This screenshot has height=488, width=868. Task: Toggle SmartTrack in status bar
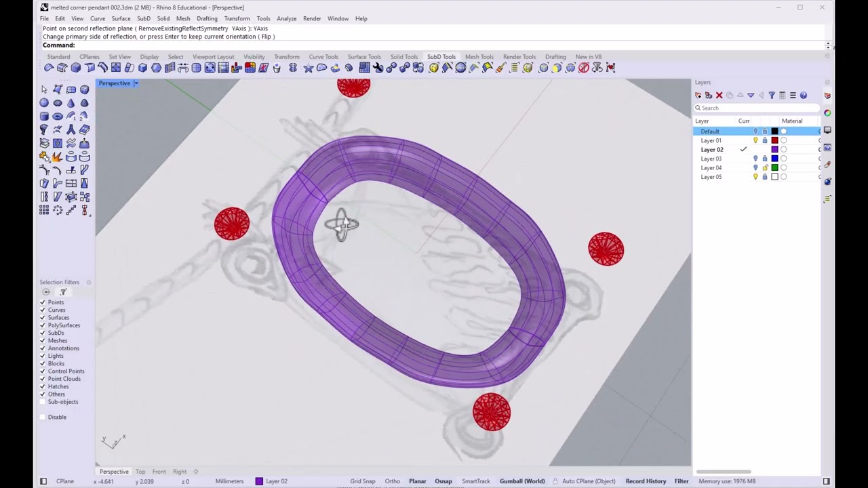pos(476,481)
